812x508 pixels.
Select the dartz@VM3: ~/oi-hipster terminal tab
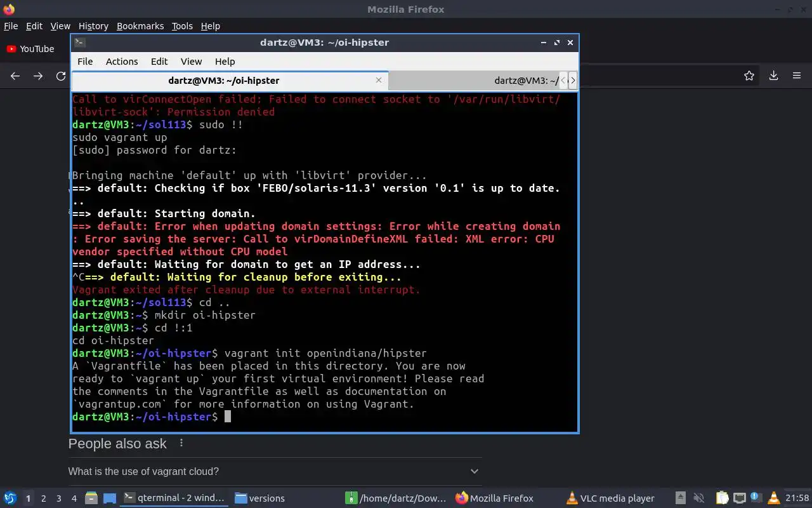pos(230,81)
